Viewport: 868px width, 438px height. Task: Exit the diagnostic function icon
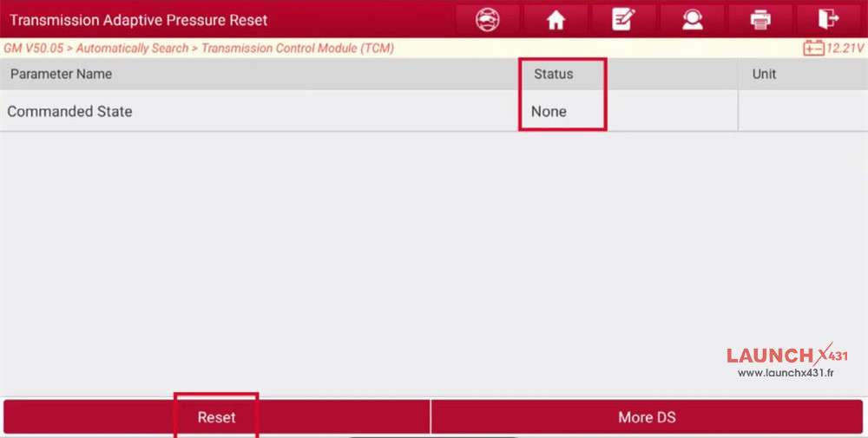pyautogui.click(x=829, y=20)
